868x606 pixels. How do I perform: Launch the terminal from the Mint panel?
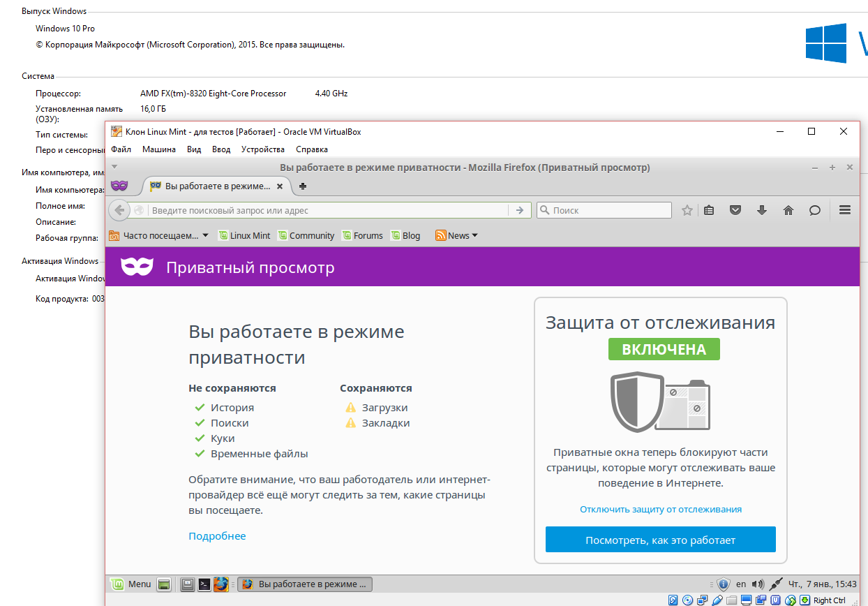pos(204,584)
